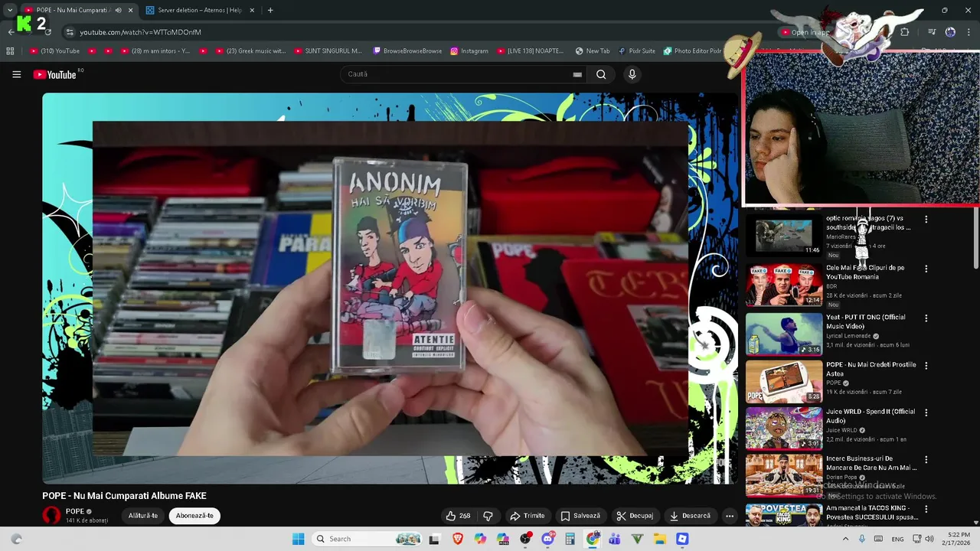View site information icon in address bar

pos(70,32)
